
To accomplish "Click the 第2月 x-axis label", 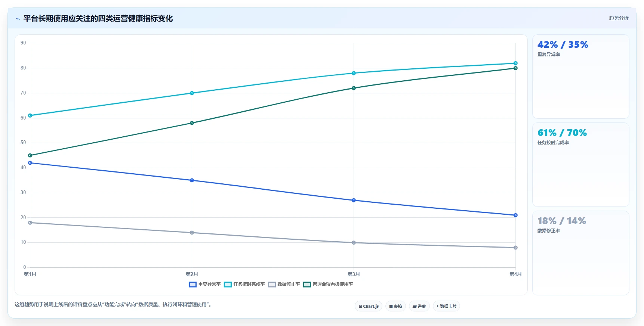I will (x=192, y=274).
